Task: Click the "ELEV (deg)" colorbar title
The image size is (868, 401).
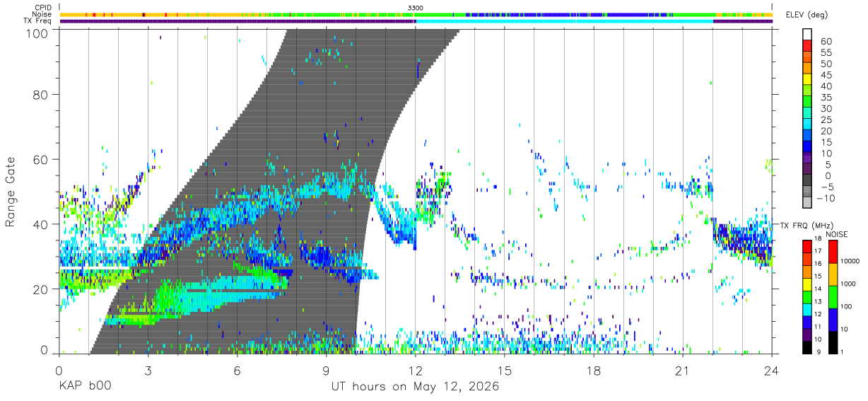Action: [x=807, y=15]
